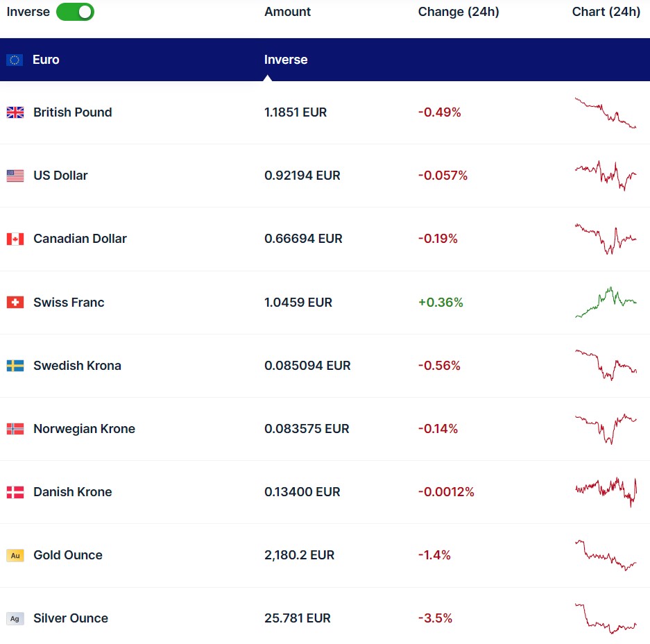650x644 pixels.
Task: Click the Gold Ounce Au icon
Action: 15,555
